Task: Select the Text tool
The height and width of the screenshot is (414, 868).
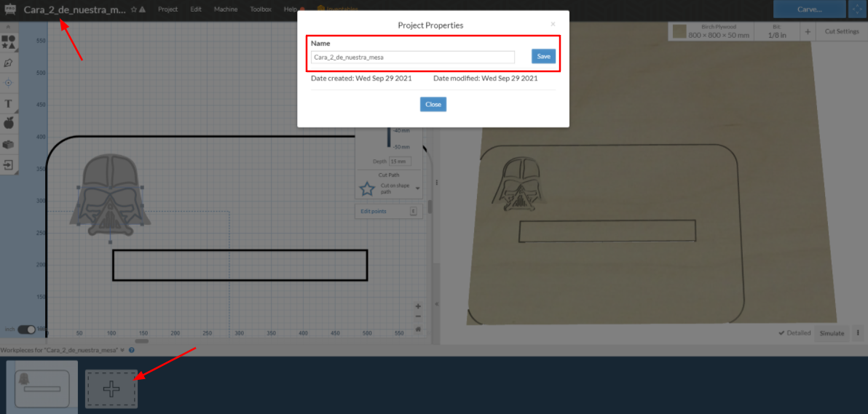Action: tap(8, 103)
